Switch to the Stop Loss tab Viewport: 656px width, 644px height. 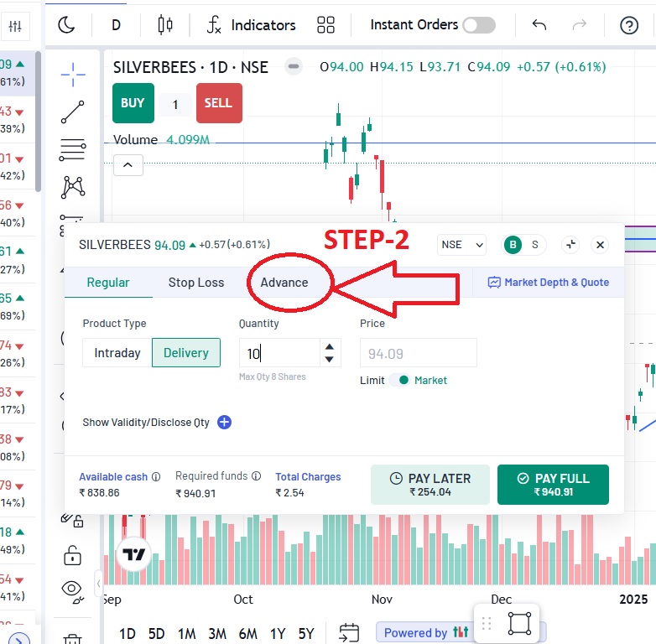[196, 283]
